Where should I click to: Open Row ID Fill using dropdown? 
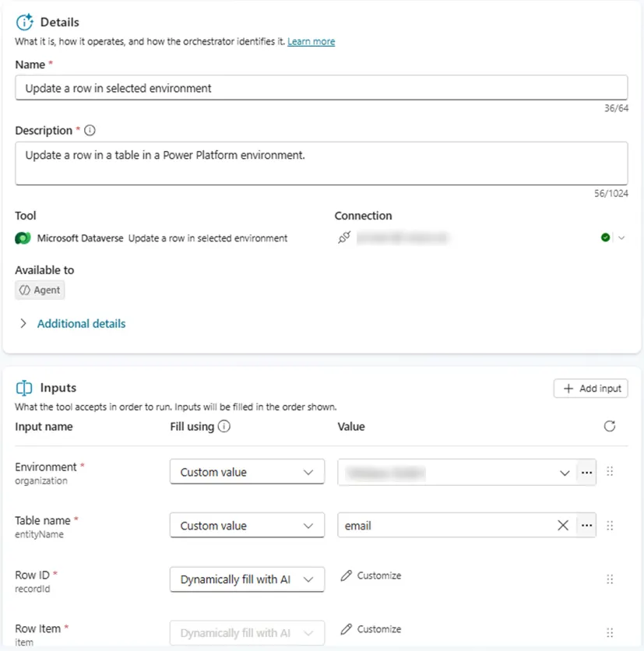tap(247, 579)
